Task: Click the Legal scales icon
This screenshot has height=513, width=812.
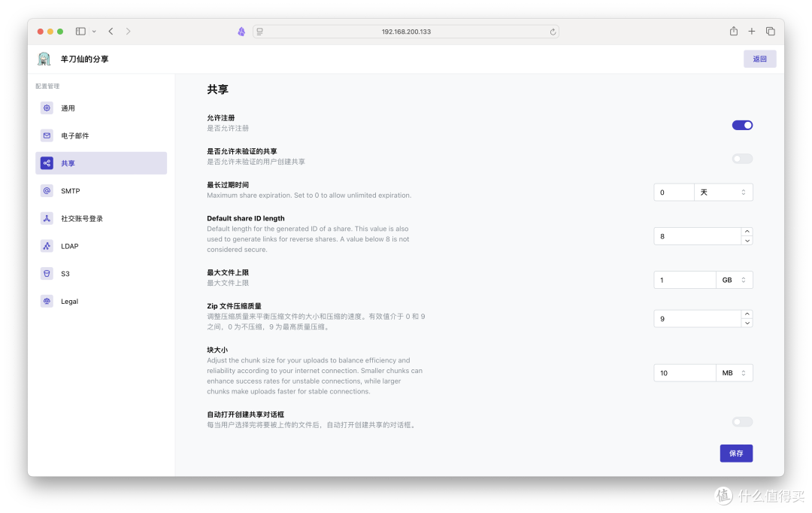Action: click(x=47, y=302)
